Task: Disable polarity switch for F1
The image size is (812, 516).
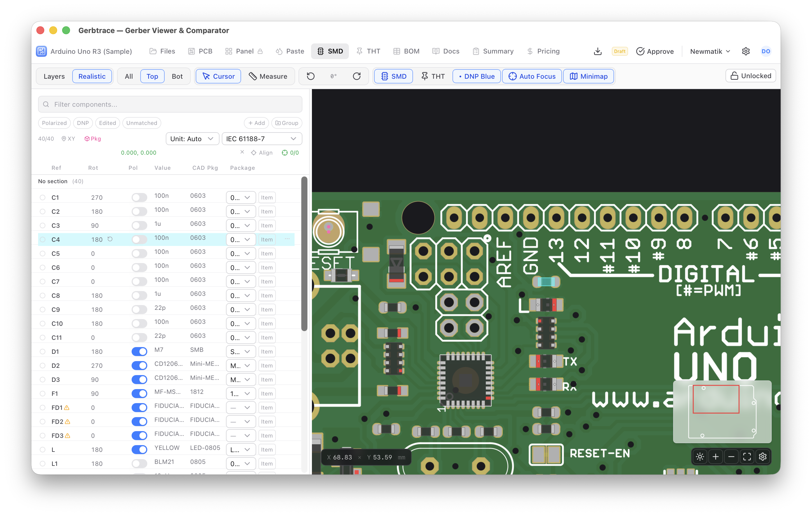Action: click(x=139, y=394)
